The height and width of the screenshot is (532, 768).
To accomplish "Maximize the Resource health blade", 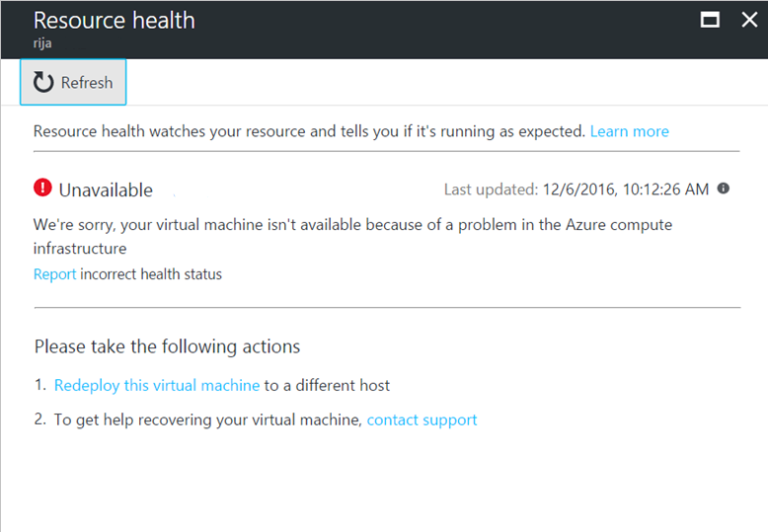I will (x=710, y=20).
